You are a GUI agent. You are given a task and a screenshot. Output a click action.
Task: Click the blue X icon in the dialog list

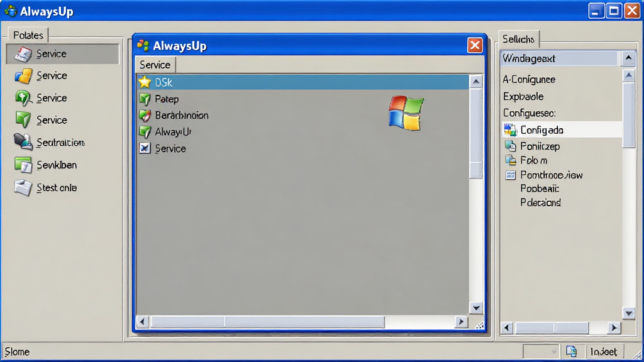tap(145, 148)
